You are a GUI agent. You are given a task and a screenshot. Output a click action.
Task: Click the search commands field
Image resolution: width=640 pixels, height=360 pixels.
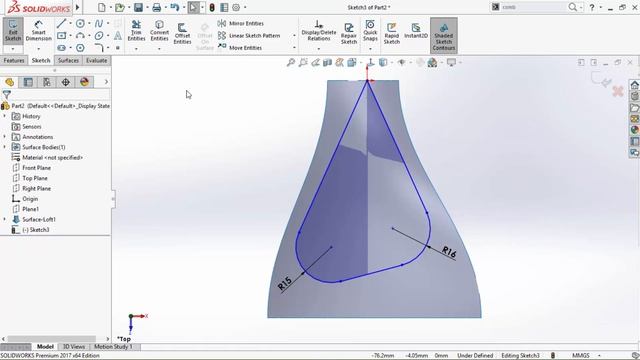(x=533, y=7)
